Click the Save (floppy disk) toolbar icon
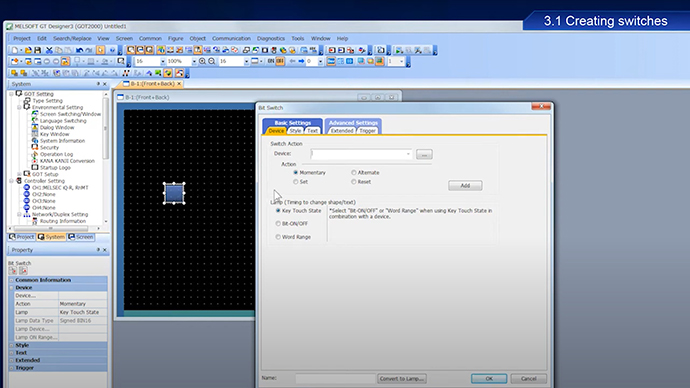The image size is (690, 388). [37, 50]
